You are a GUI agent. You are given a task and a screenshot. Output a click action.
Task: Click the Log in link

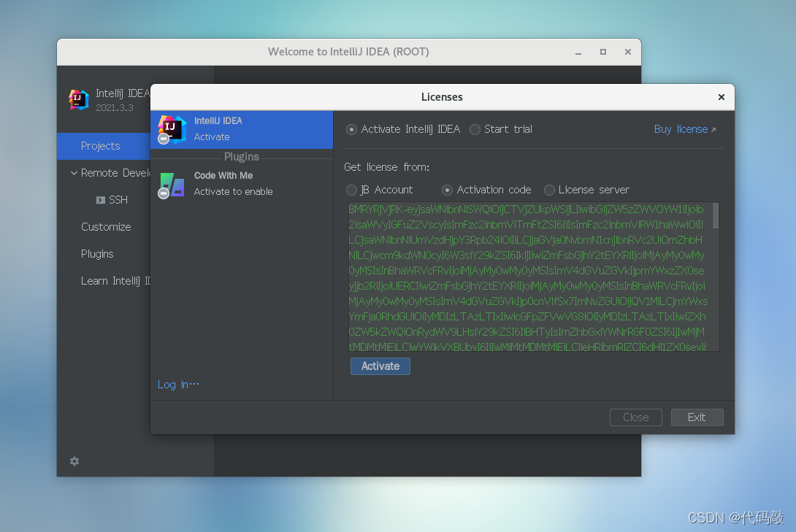[178, 385]
